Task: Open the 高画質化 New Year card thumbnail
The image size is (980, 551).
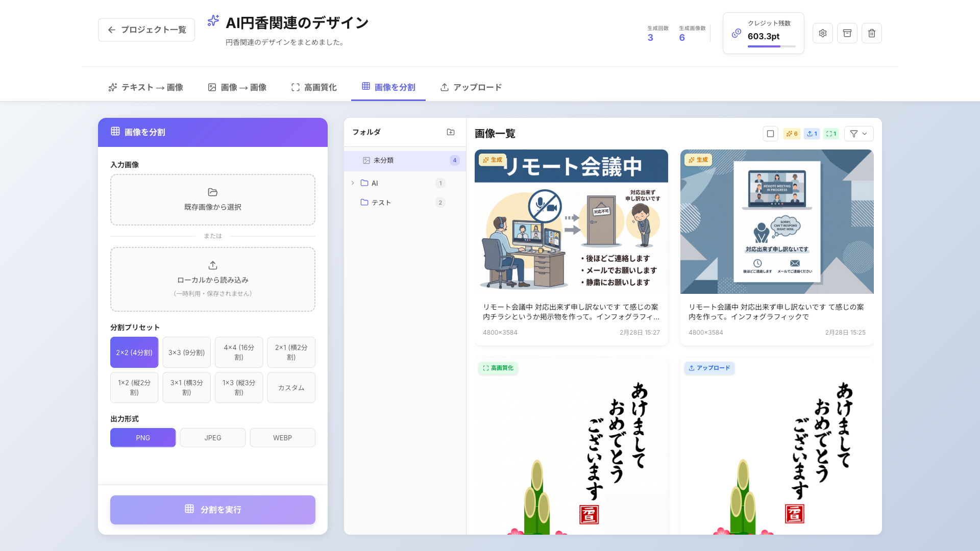Action: [x=571, y=446]
